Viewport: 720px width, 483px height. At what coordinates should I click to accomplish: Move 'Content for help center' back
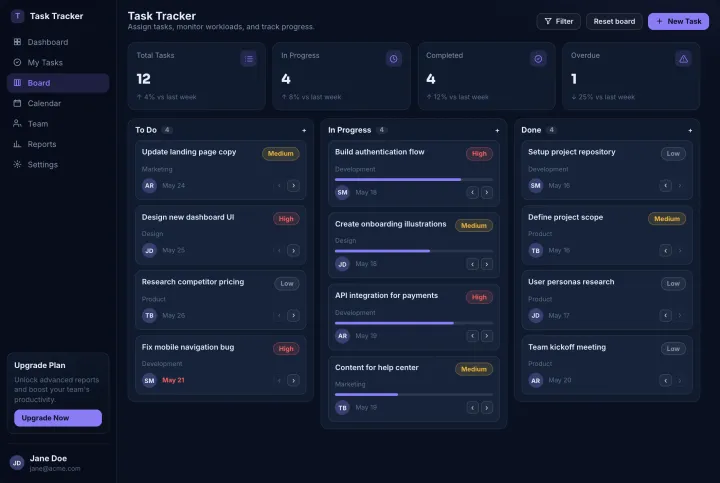click(472, 408)
